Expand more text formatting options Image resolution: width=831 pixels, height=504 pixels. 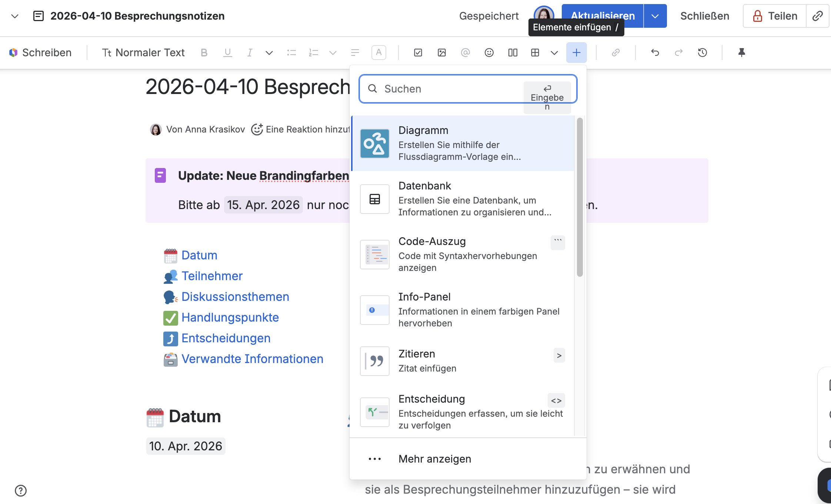click(269, 53)
